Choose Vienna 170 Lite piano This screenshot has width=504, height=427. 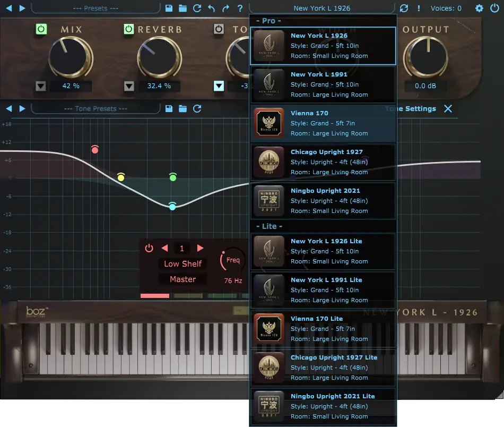323,329
